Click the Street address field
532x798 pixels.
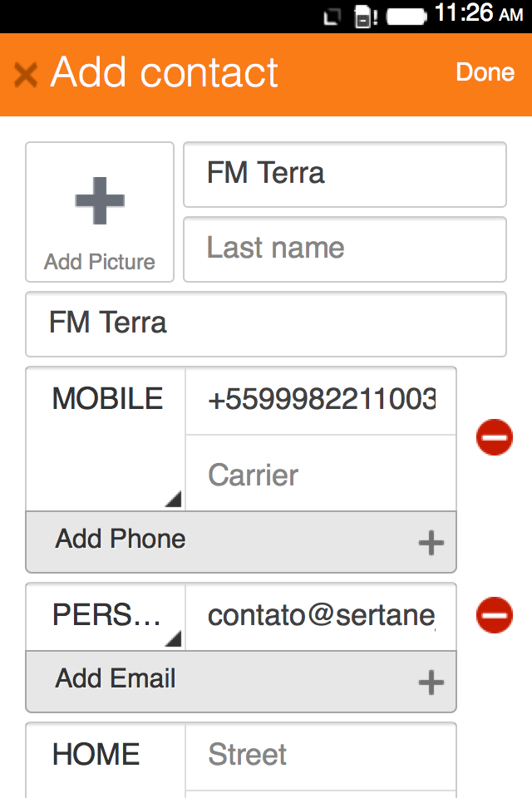tap(321, 756)
